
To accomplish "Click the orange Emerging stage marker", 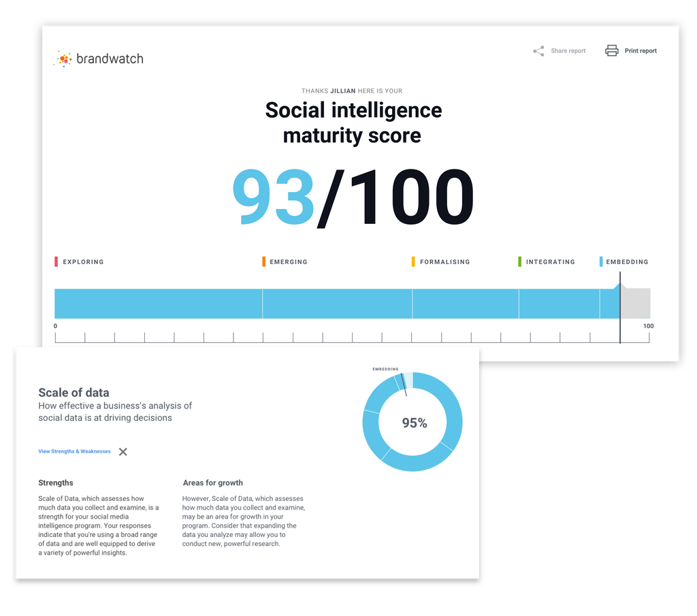I will click(264, 261).
